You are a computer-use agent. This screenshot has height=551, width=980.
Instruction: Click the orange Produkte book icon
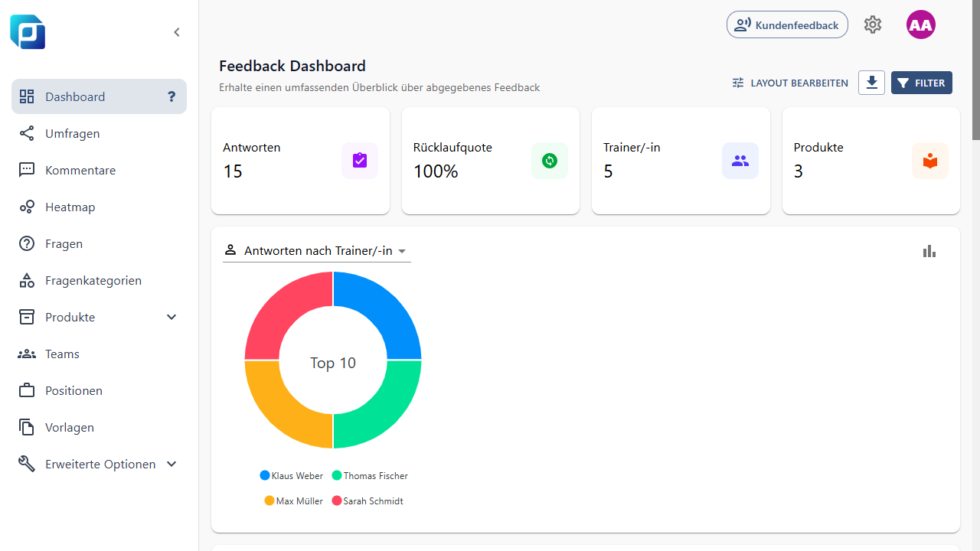[x=930, y=161]
